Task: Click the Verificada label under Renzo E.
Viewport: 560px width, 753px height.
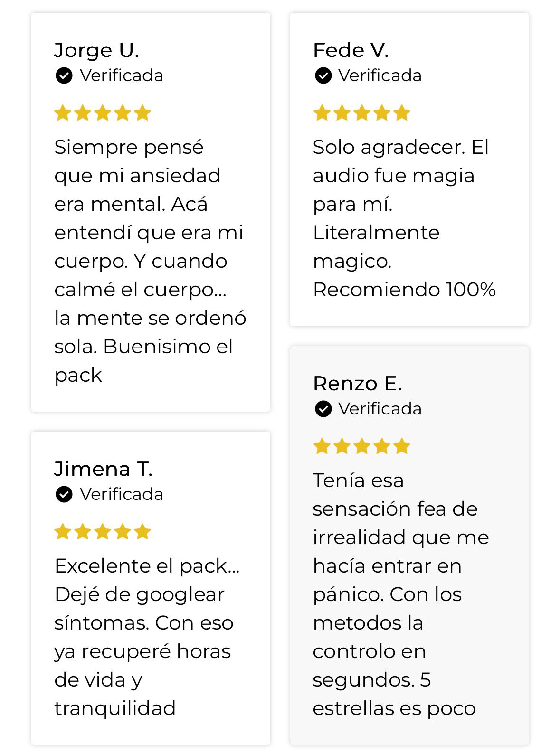Action: (x=380, y=409)
